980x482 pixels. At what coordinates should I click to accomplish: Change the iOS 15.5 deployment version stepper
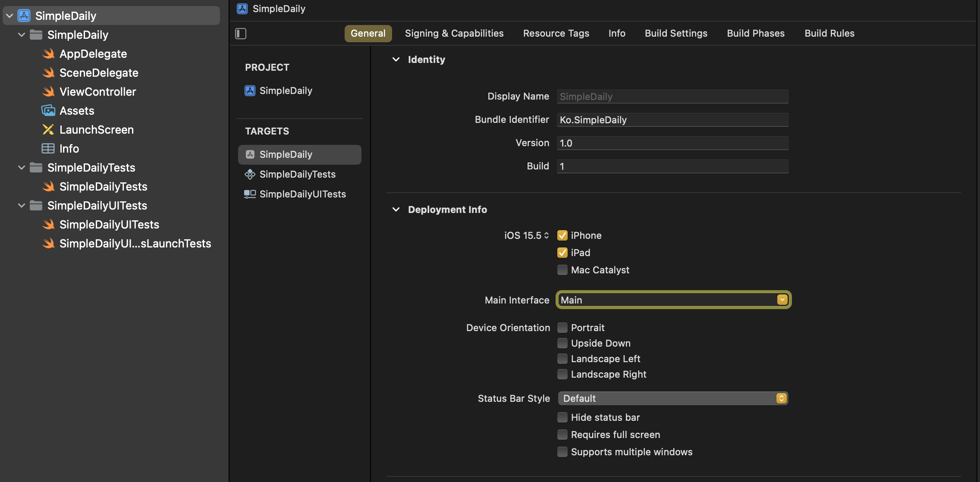(547, 235)
